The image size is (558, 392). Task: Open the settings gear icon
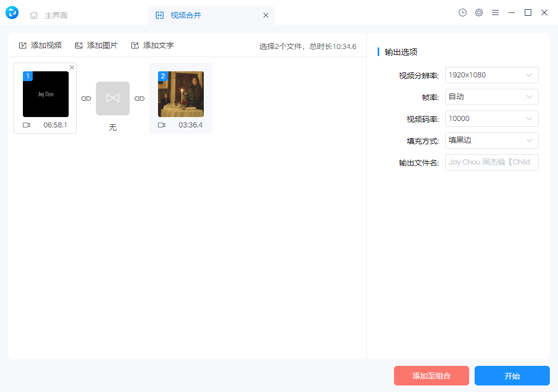479,13
